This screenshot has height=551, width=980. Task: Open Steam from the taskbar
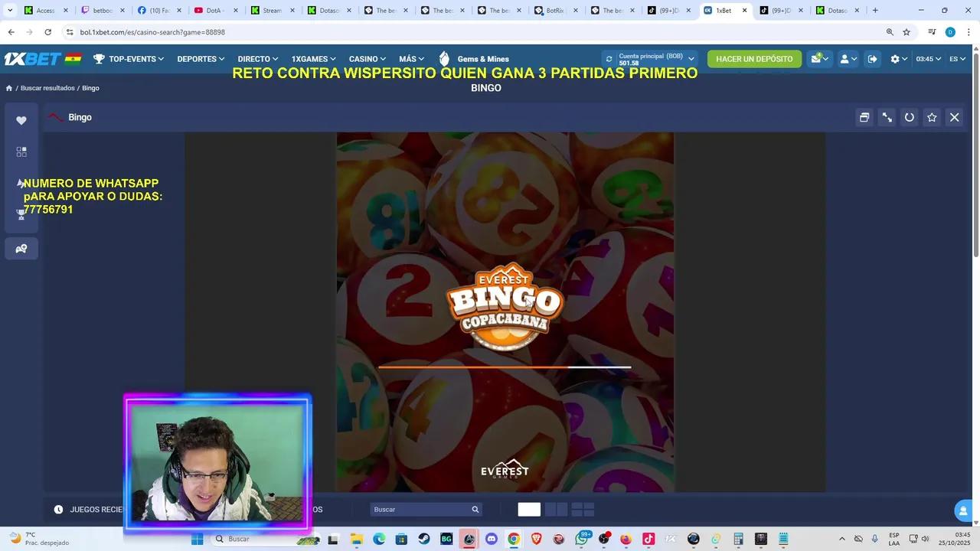pos(423,539)
